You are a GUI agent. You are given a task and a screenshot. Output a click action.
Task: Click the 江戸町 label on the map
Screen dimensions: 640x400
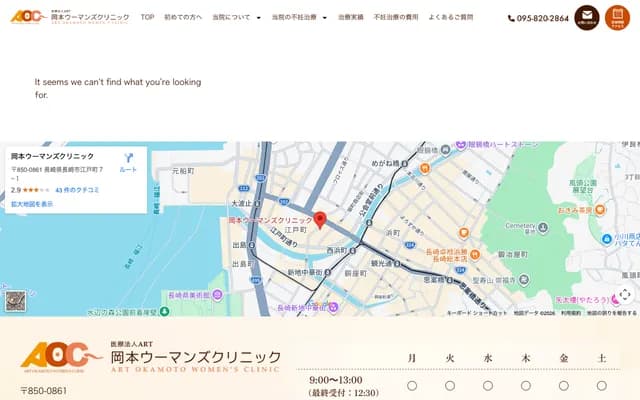point(296,230)
